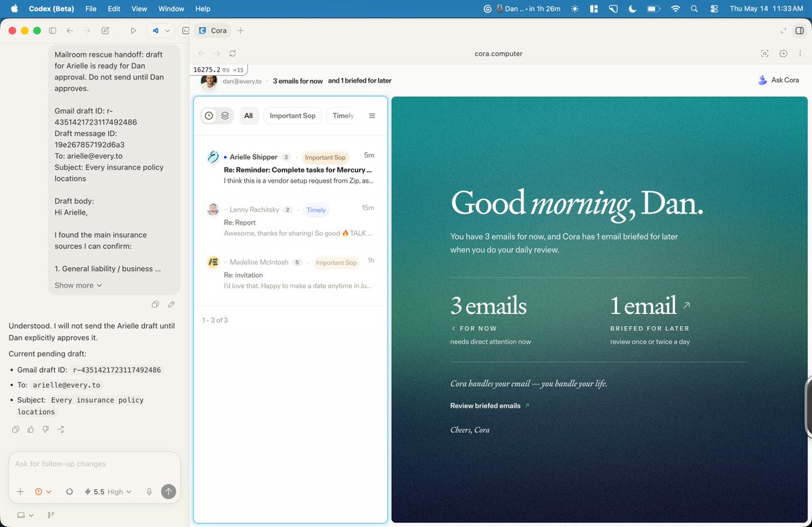Open the View menu

click(x=139, y=9)
